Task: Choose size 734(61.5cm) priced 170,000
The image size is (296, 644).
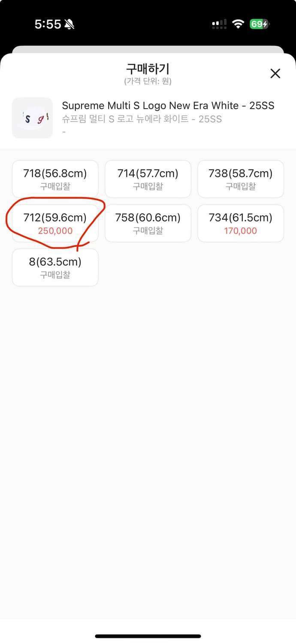Action: click(241, 223)
